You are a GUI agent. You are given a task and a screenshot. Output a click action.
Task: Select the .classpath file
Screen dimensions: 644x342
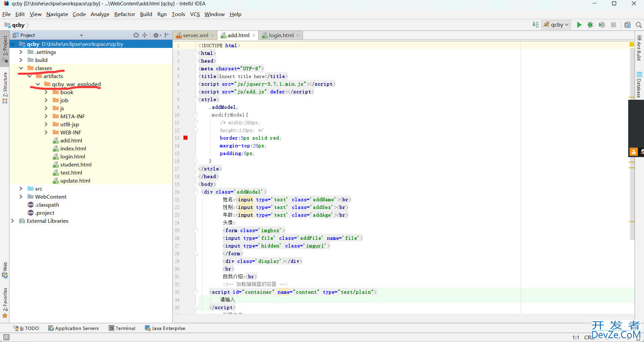tap(47, 205)
